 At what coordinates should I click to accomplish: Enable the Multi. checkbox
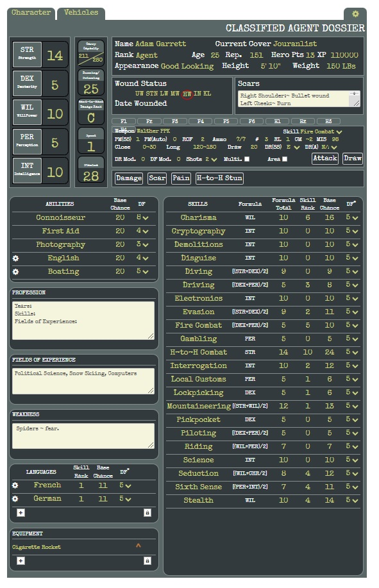(x=247, y=159)
